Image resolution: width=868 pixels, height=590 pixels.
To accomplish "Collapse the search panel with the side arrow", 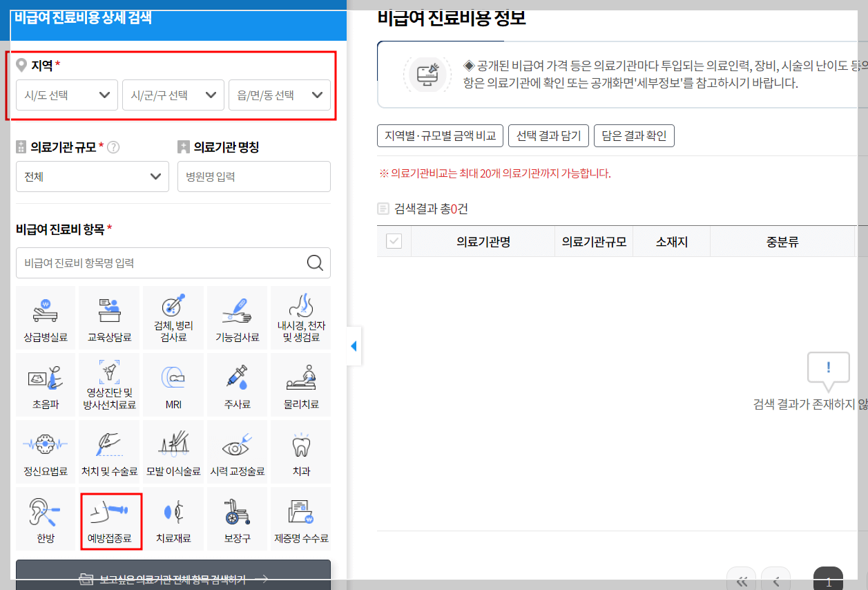I will (x=354, y=345).
